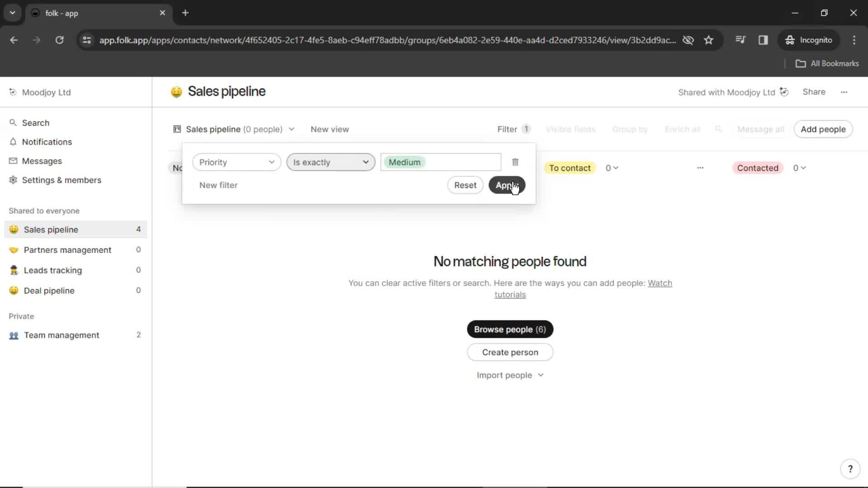Image resolution: width=868 pixels, height=488 pixels.
Task: Reload the page
Action: [x=59, y=40]
